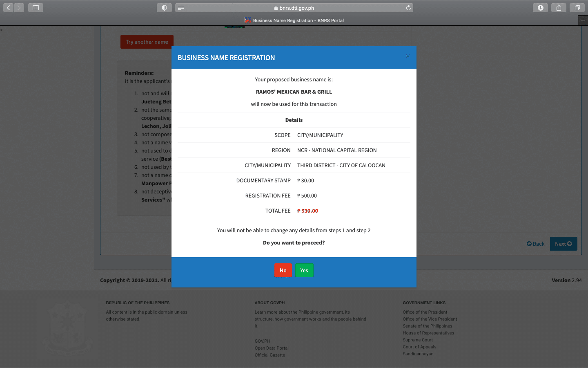Click the privacy shield icon

pos(164,8)
